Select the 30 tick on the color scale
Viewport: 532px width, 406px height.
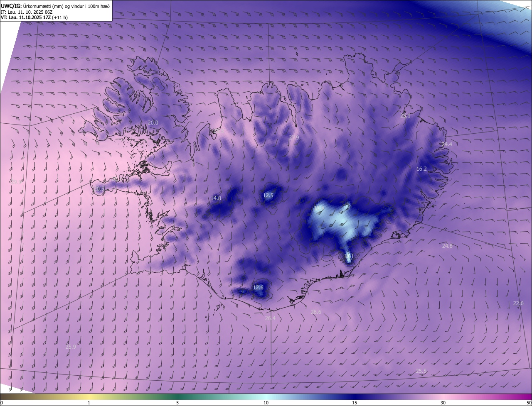(443, 403)
